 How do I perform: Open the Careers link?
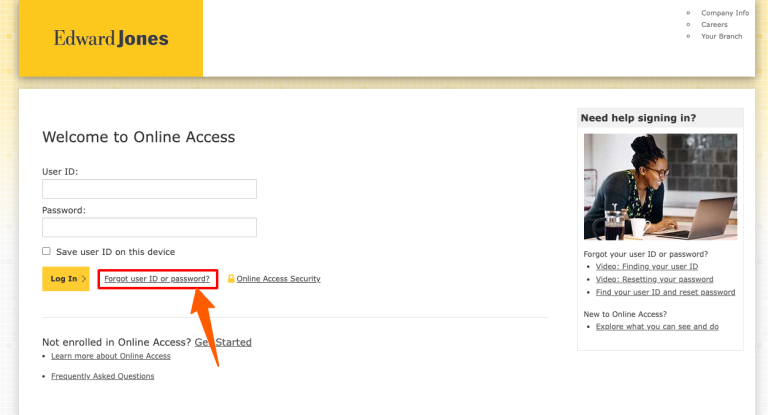714,24
